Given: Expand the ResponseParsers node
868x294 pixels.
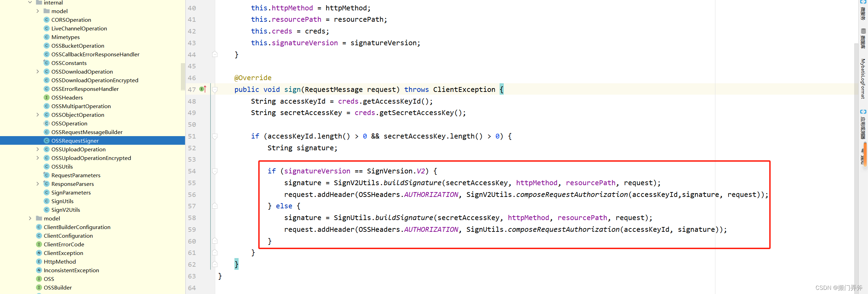Looking at the screenshot, I should [38, 184].
